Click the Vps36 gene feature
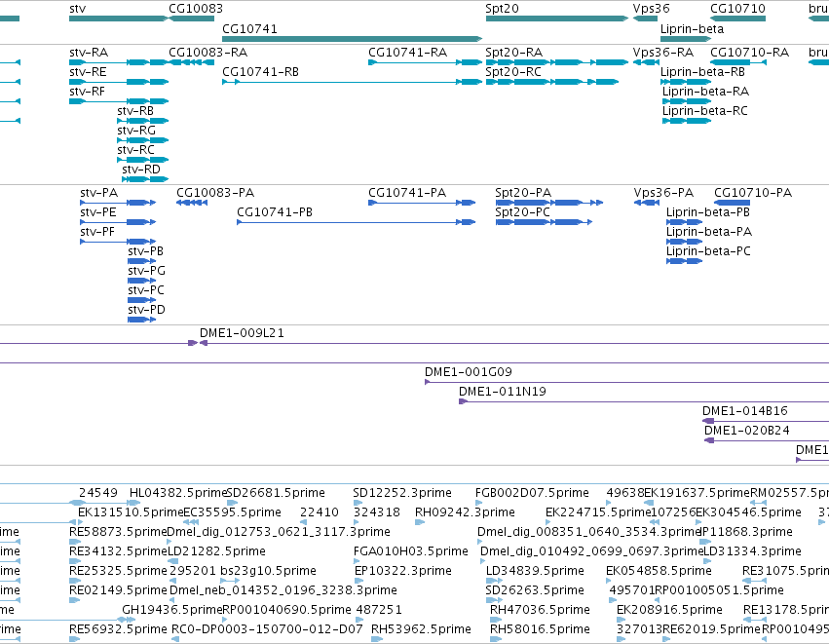The height and width of the screenshot is (644, 829). click(x=645, y=19)
